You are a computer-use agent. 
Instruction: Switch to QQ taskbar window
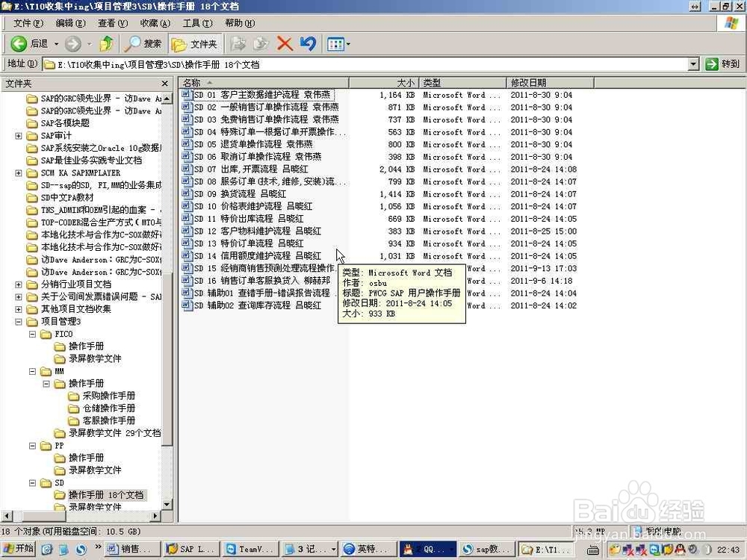click(x=427, y=549)
